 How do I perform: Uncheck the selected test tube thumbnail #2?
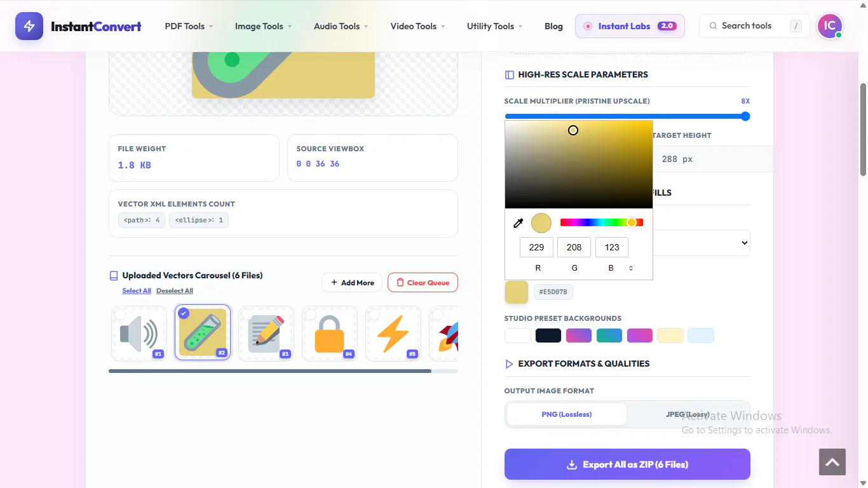tap(184, 313)
